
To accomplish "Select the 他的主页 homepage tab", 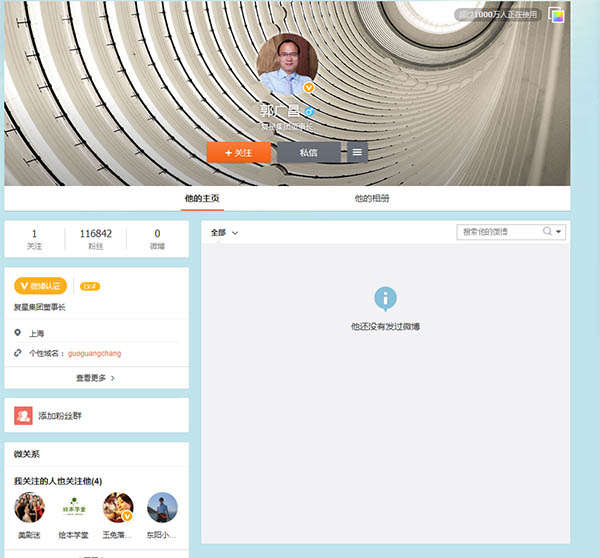I will [202, 199].
